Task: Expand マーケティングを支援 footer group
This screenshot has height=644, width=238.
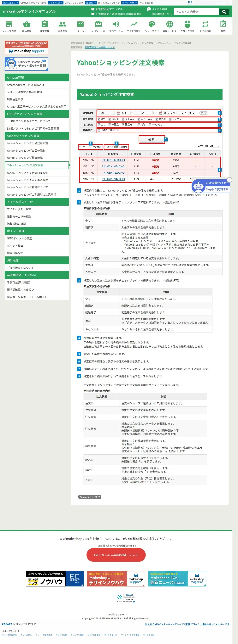Action: click(x=131, y=635)
